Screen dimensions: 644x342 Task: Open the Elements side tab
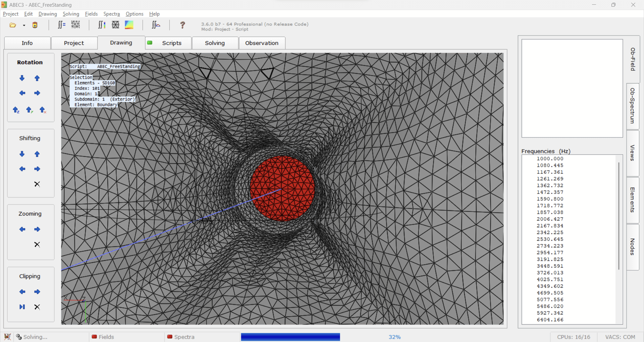coord(633,200)
